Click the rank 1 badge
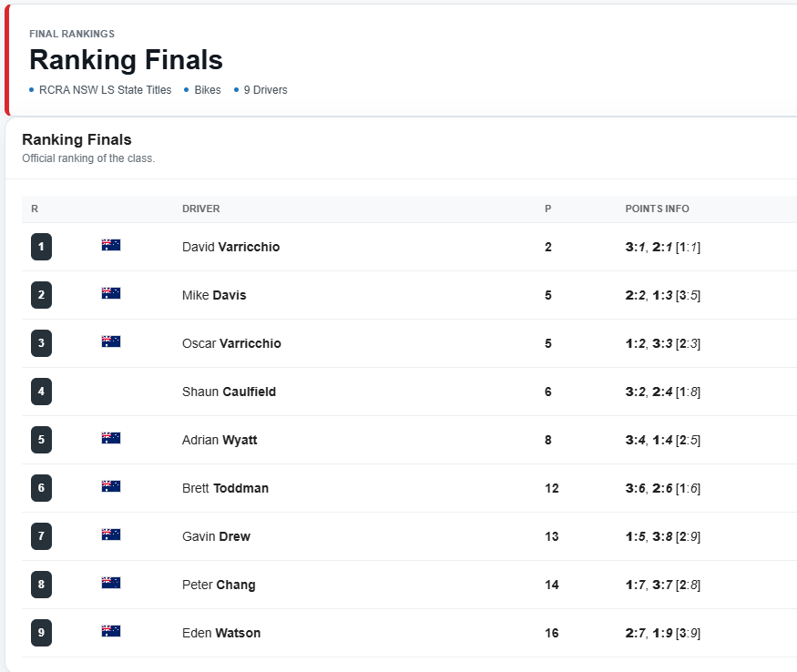The height and width of the screenshot is (672, 797). (x=41, y=247)
